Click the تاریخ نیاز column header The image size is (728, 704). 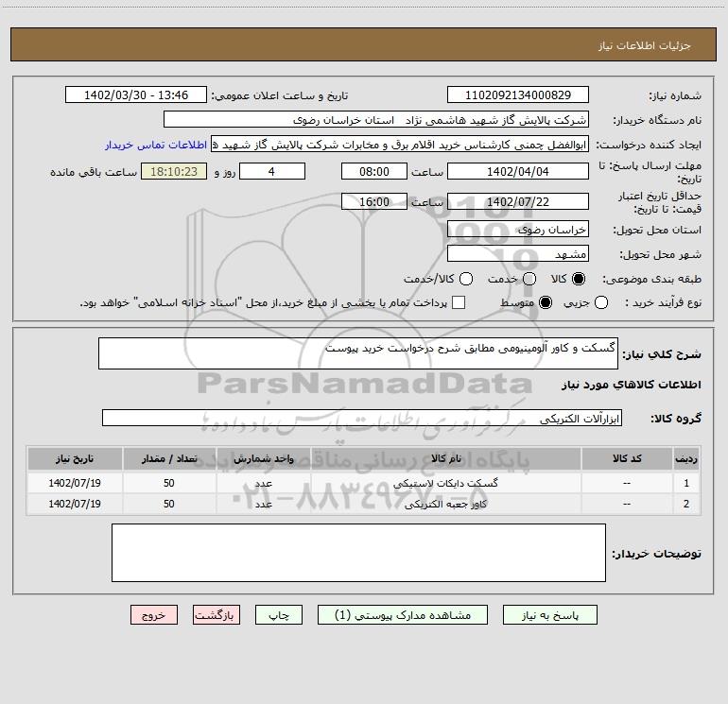(x=75, y=458)
